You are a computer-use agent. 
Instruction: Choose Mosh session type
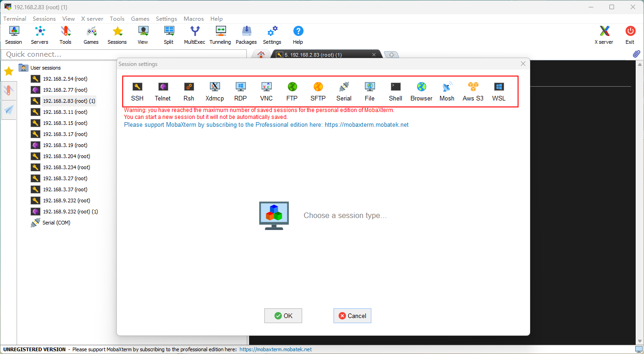click(447, 91)
